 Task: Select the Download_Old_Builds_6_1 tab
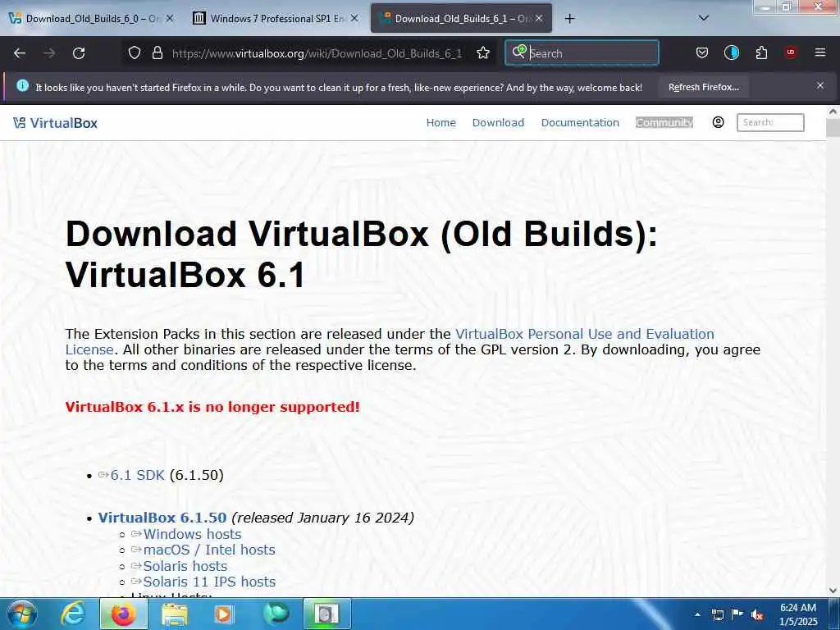point(459,19)
